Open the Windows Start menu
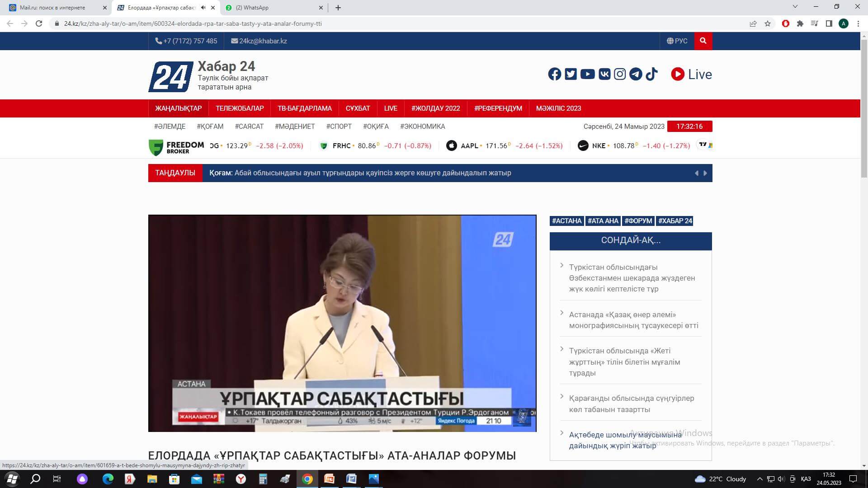 [12, 479]
